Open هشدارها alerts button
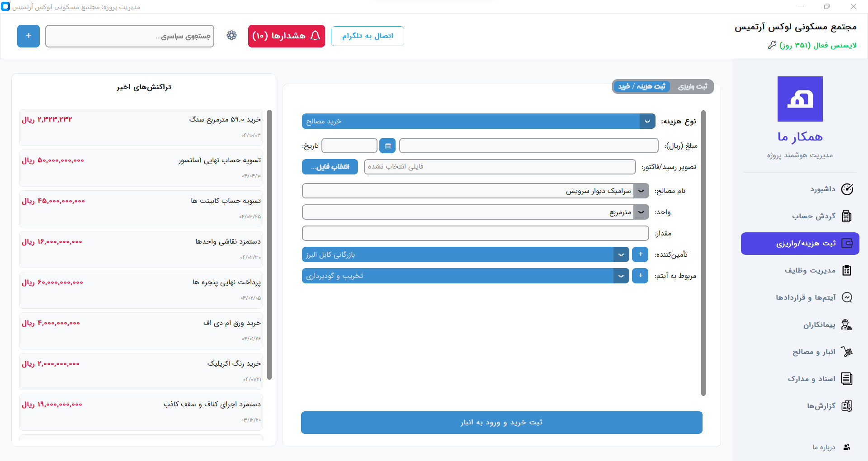Viewport: 868px width, 461px height. pyautogui.click(x=286, y=36)
